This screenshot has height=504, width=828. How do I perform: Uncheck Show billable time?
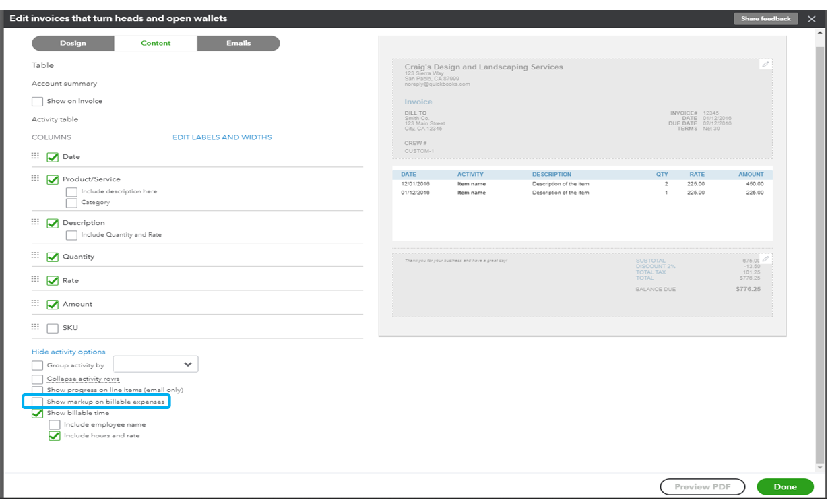coord(38,413)
